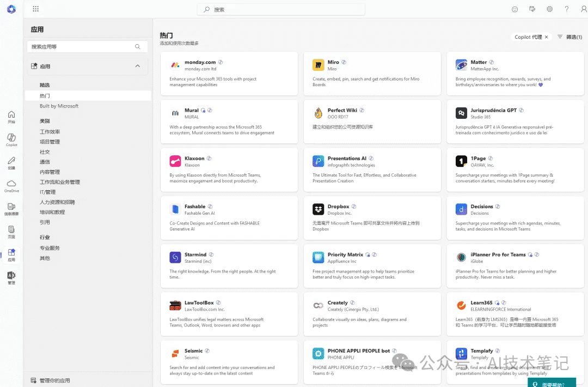
Task: Open Copilot from the left rail
Action: [11, 140]
